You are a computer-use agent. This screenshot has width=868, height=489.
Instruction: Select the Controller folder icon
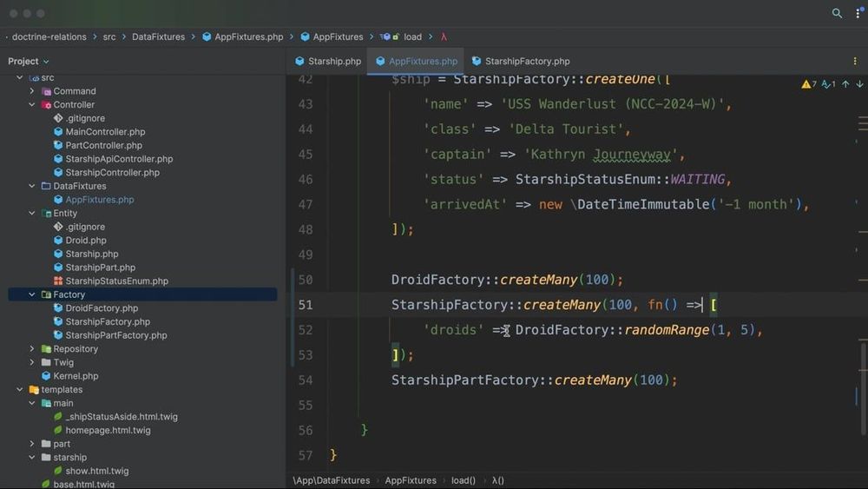pyautogui.click(x=47, y=105)
